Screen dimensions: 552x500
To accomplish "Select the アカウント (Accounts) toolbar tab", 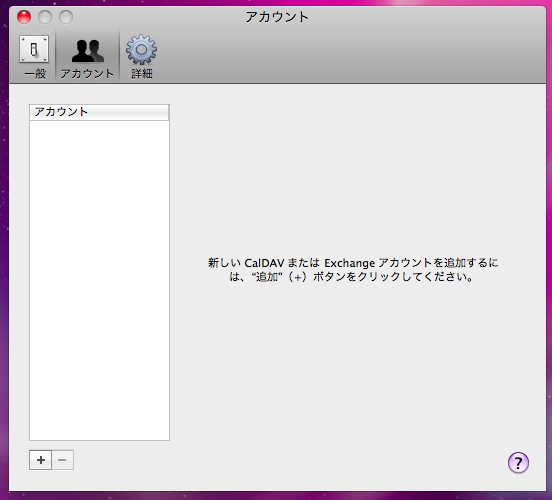I will tap(87, 57).
